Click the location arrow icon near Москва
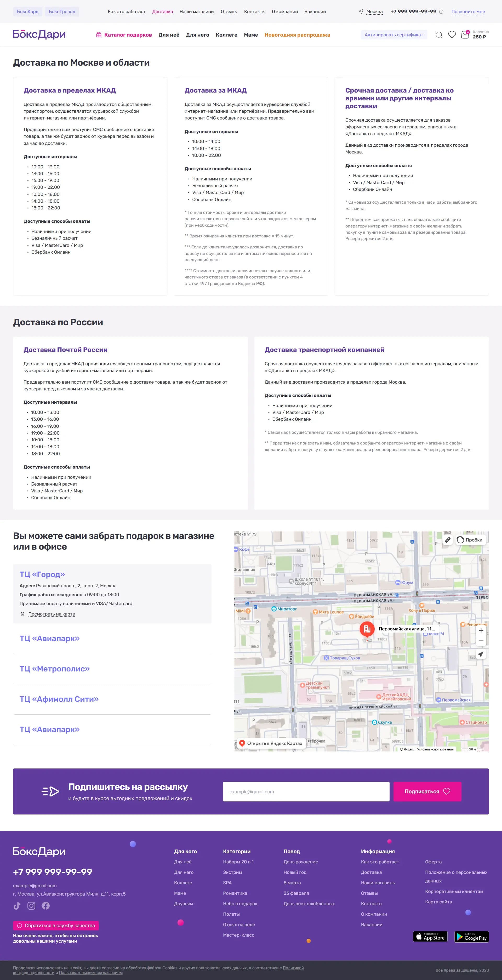This screenshot has height=980, width=502. 361,12
